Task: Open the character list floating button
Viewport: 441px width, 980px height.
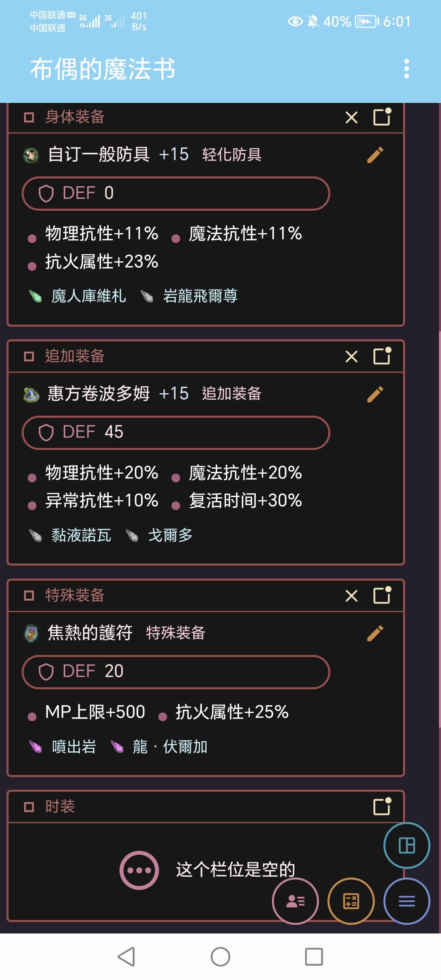Action: 295,901
